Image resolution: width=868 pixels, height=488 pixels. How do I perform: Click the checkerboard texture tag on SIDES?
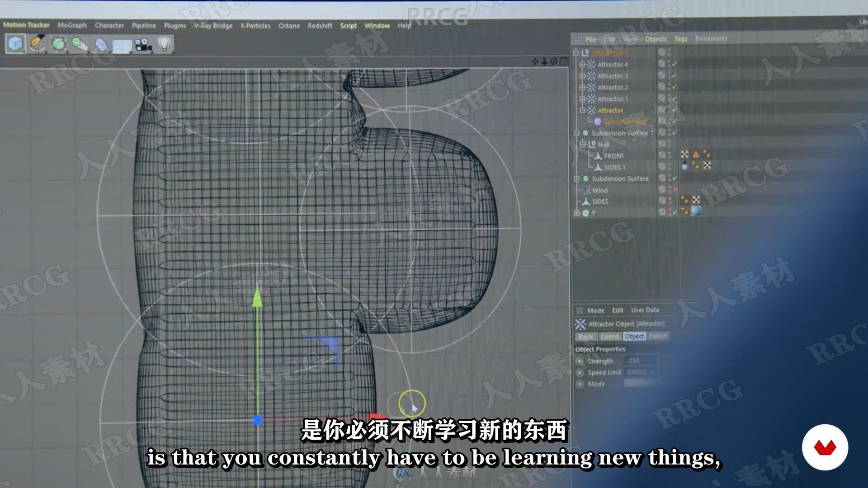tap(696, 200)
